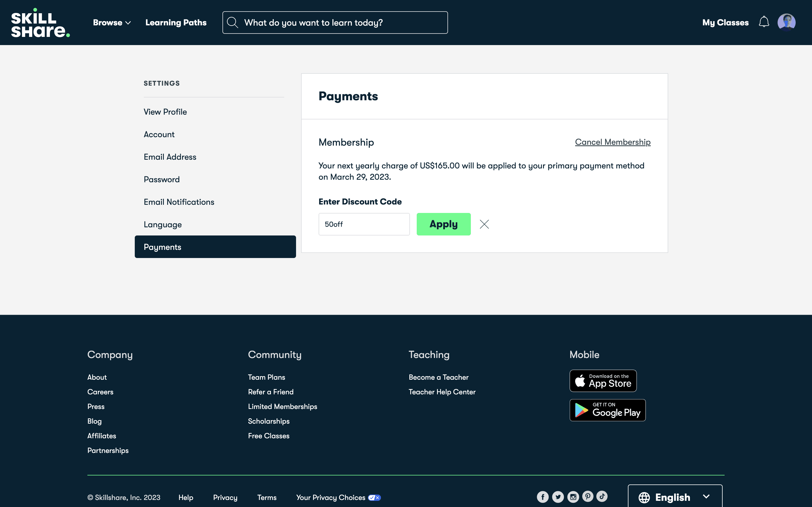Click the search magnifier icon
This screenshot has height=507, width=812.
232,23
